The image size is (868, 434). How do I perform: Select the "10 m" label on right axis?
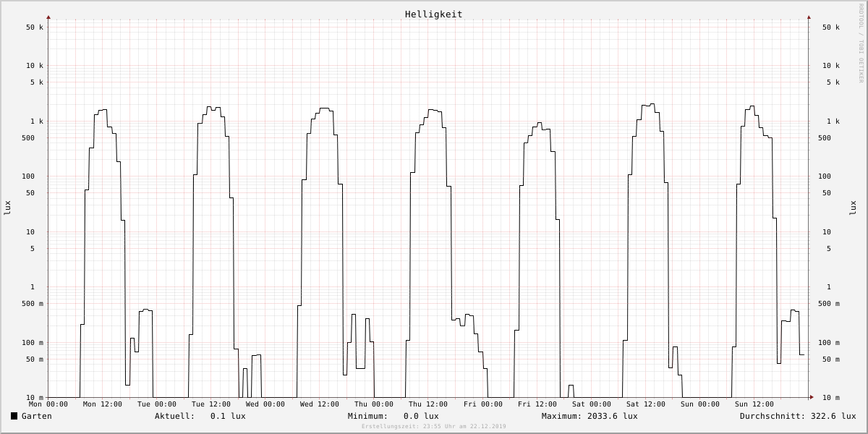(831, 398)
